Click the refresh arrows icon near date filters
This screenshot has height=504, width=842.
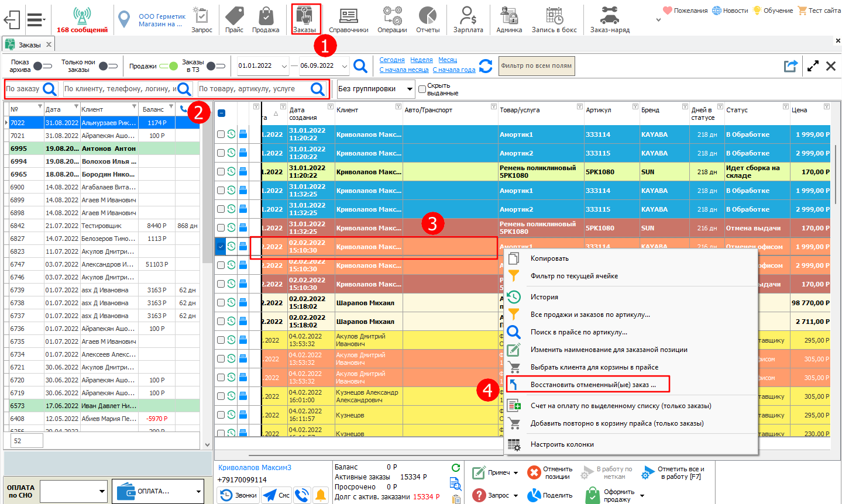(486, 66)
